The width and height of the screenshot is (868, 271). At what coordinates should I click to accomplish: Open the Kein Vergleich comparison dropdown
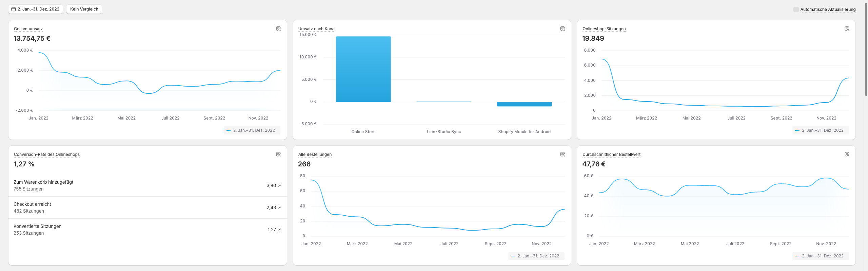(84, 9)
